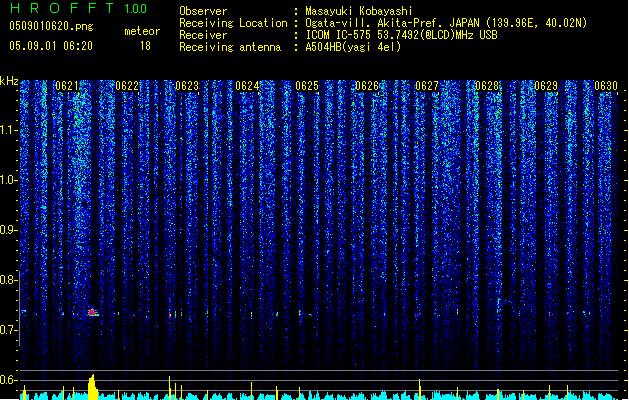Image resolution: width=629 pixels, height=400 pixels.
Task: Click the ICOM IC-575 receiver text
Action: (401, 35)
